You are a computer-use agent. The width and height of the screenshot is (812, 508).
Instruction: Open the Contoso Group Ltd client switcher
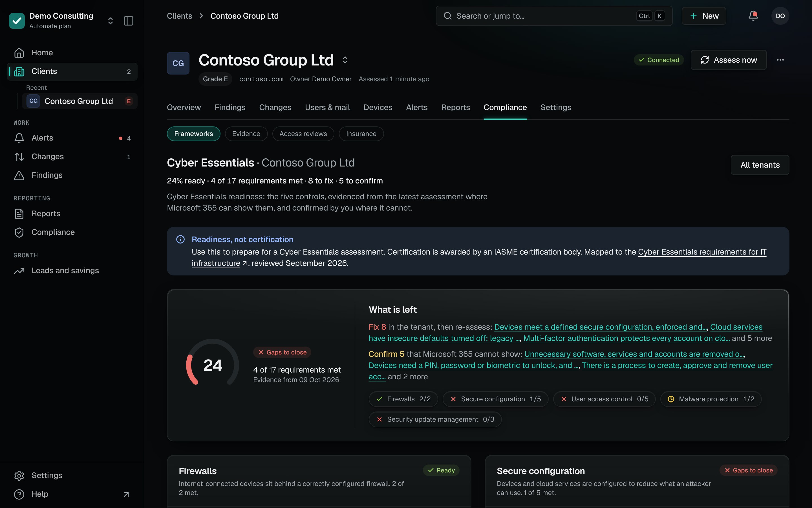(345, 60)
